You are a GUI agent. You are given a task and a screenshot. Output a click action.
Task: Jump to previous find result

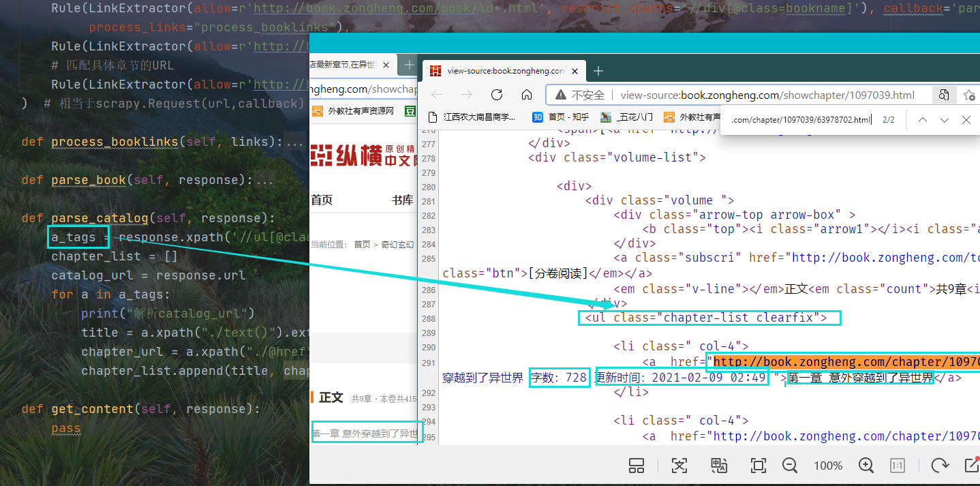922,120
